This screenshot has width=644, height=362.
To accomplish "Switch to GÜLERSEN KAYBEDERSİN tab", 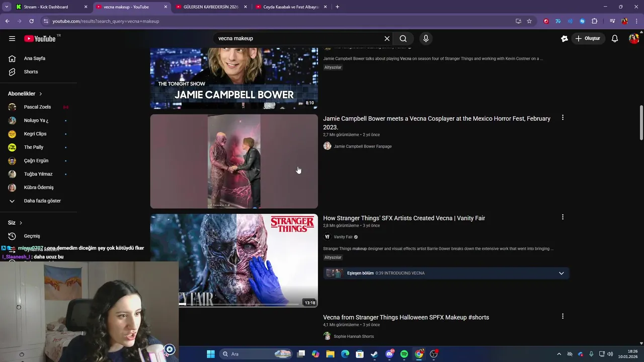I will click(211, 7).
